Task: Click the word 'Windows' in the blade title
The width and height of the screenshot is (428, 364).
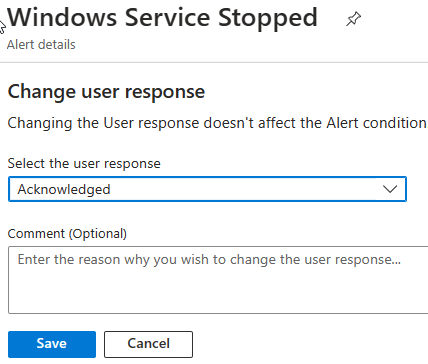Action: (62, 17)
